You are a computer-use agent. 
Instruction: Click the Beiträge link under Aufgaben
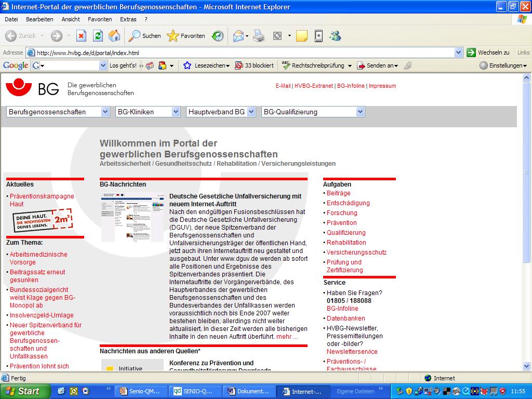pyautogui.click(x=339, y=193)
